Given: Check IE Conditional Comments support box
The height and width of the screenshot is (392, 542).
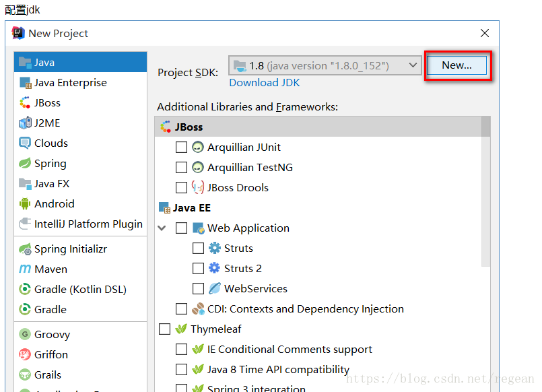Looking at the screenshot, I should 182,349.
